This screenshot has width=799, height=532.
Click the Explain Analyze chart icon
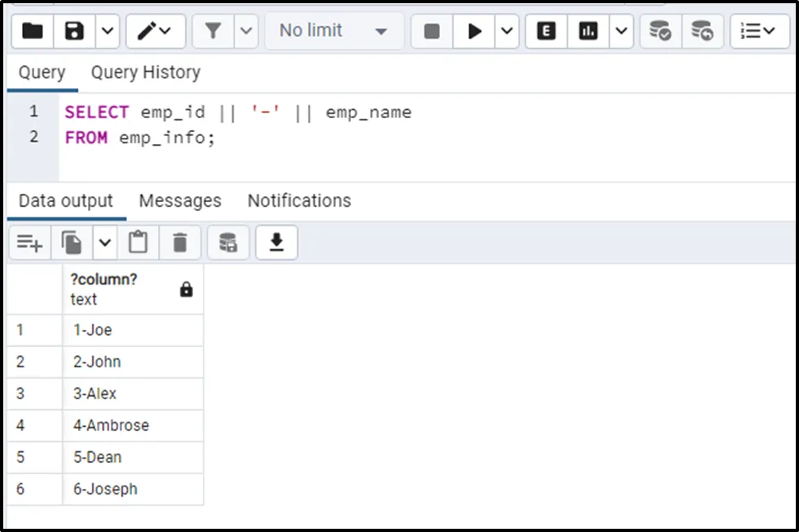click(588, 31)
